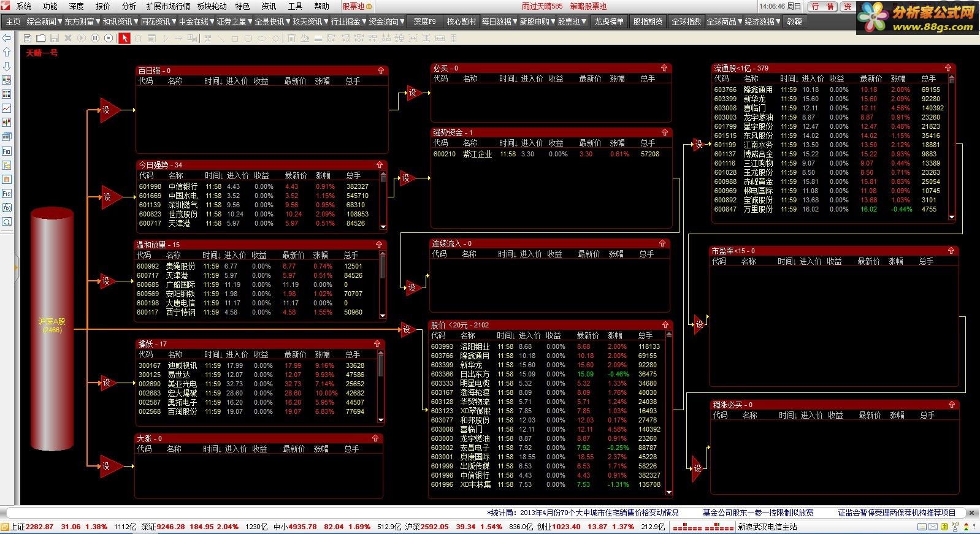Click the tree structure sidebar icon
This screenshot has width=980, height=534.
coord(7,165)
